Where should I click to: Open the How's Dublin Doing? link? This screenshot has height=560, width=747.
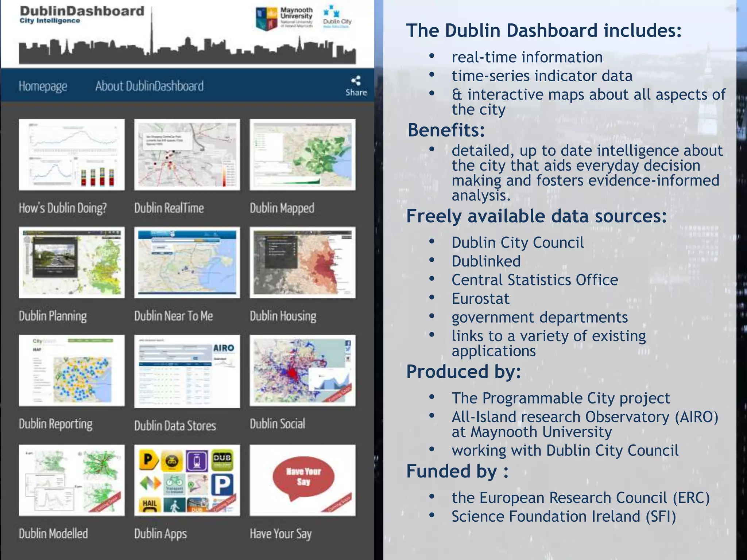point(63,208)
